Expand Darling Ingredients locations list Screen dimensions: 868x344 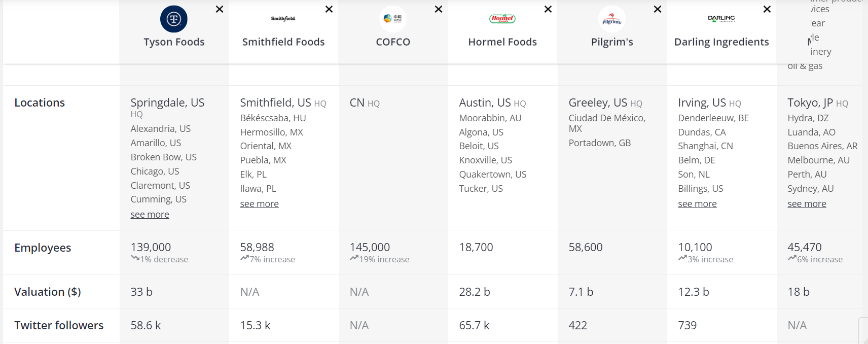click(698, 204)
